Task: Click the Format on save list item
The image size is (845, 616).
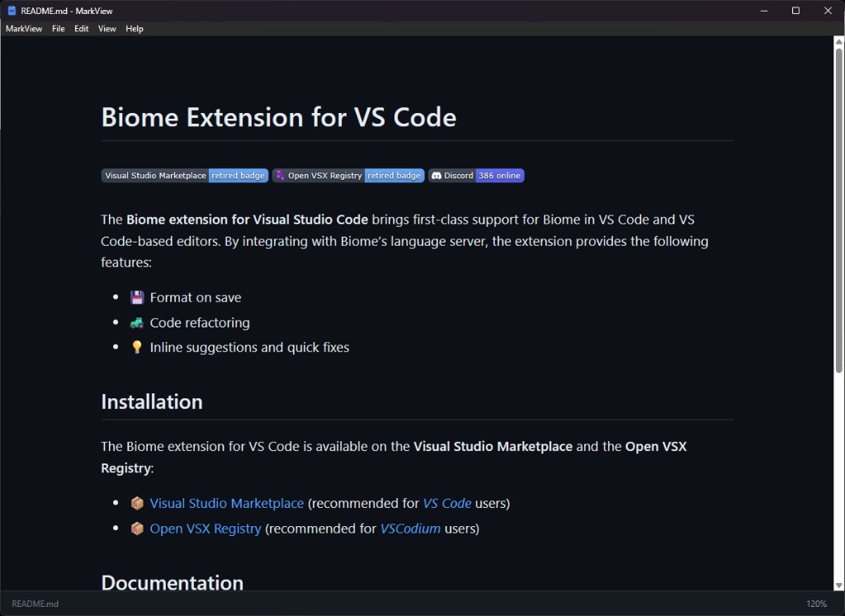Action: click(x=196, y=297)
